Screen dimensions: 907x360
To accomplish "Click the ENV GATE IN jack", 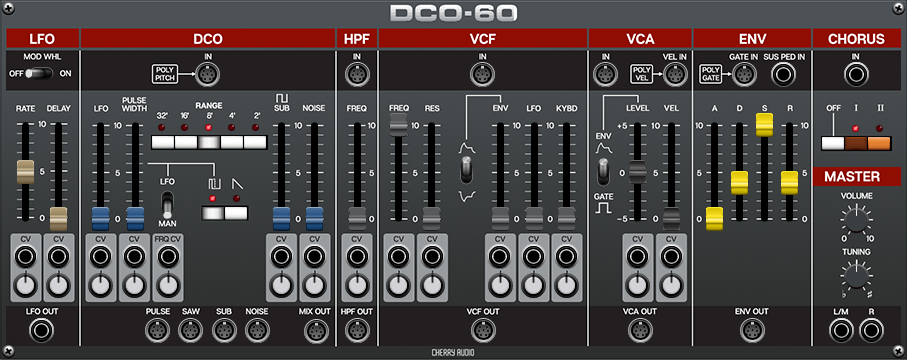I will (x=744, y=75).
